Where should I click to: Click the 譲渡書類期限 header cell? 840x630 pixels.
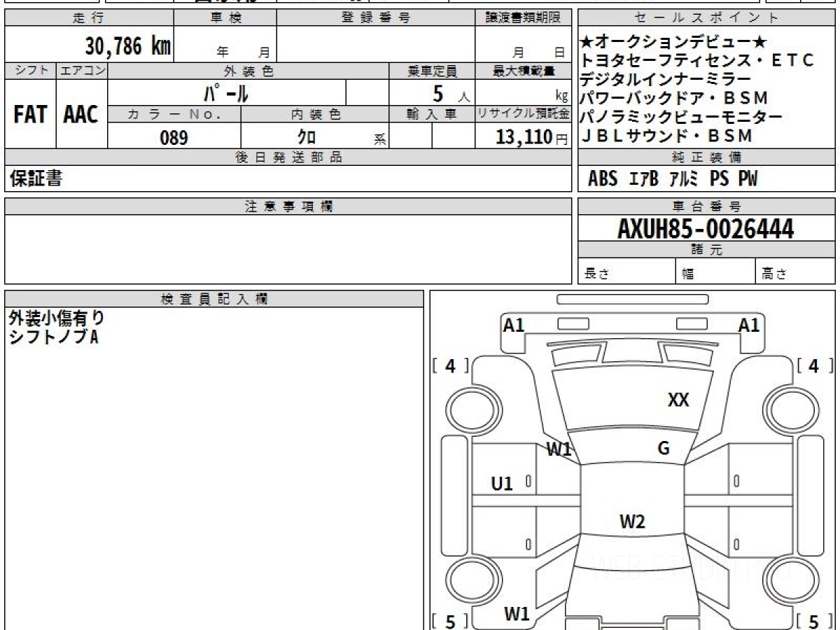[x=523, y=18]
